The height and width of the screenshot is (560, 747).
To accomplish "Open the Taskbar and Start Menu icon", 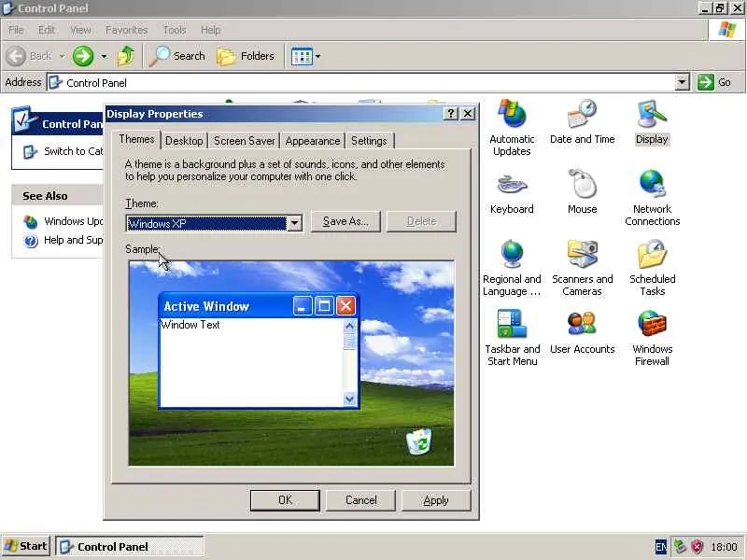I will coord(512,324).
